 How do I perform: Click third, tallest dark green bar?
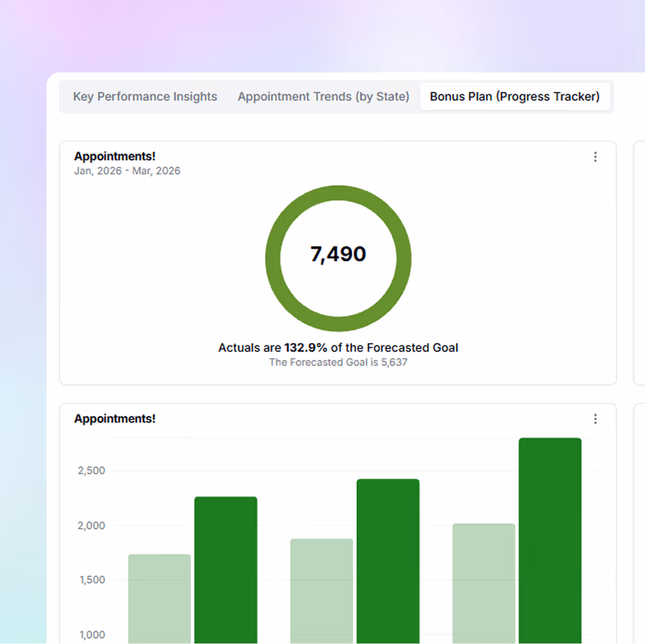click(x=550, y=541)
